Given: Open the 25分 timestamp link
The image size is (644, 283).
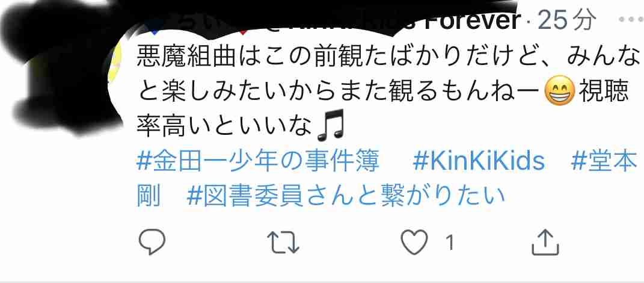Looking at the screenshot, I should 567,20.
